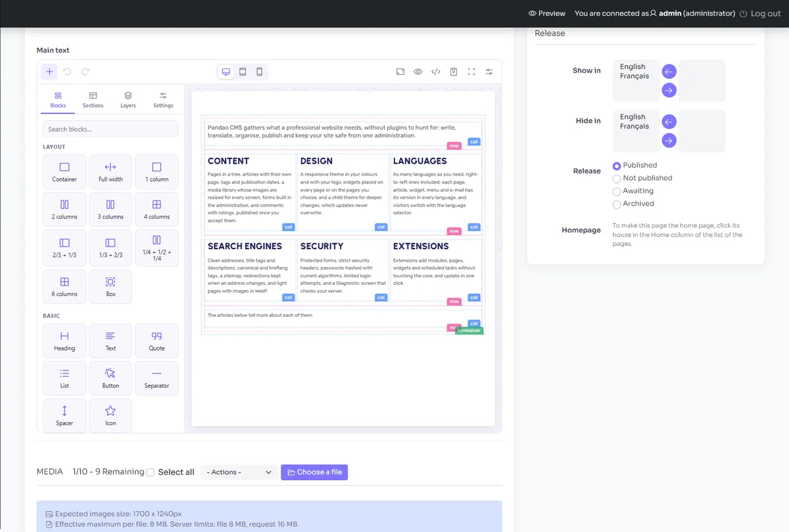Click the SEARCH ENGINES heading on the canvas
The image size is (789, 532).
click(x=245, y=247)
